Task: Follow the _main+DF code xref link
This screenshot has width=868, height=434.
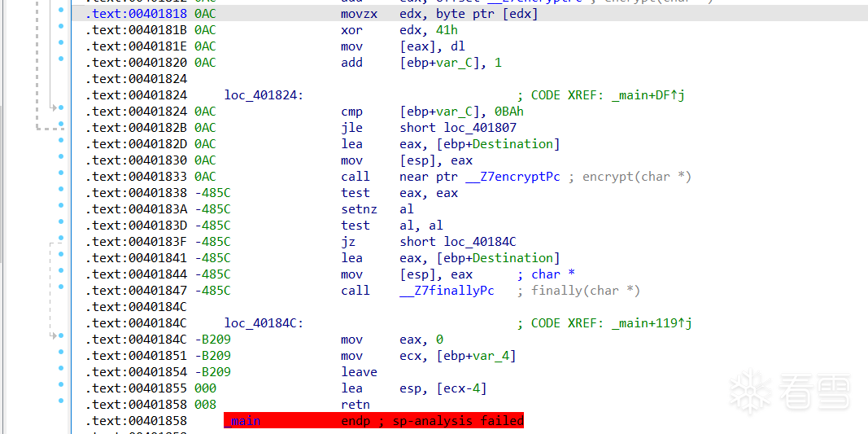Action: point(648,95)
